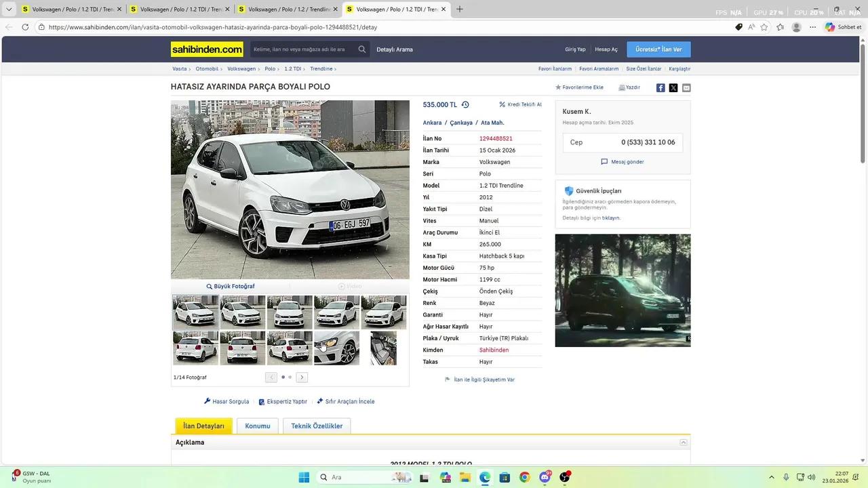
Task: Click the sahibinden search input field
Action: click(302, 49)
